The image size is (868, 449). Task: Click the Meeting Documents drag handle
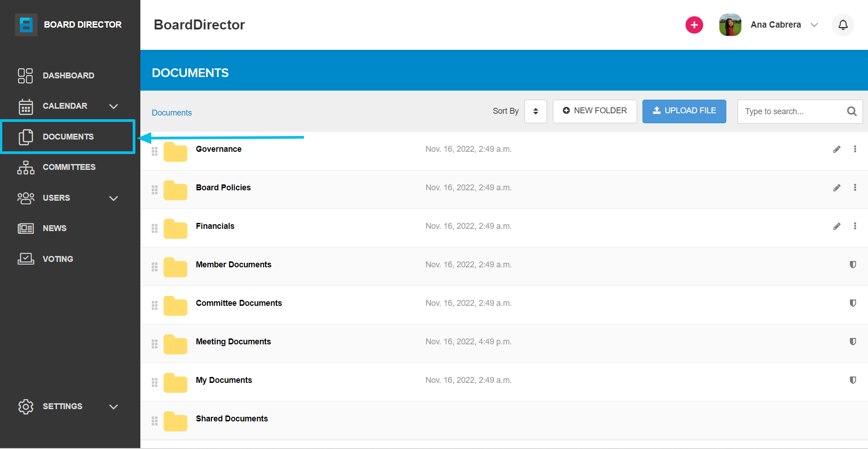point(154,344)
